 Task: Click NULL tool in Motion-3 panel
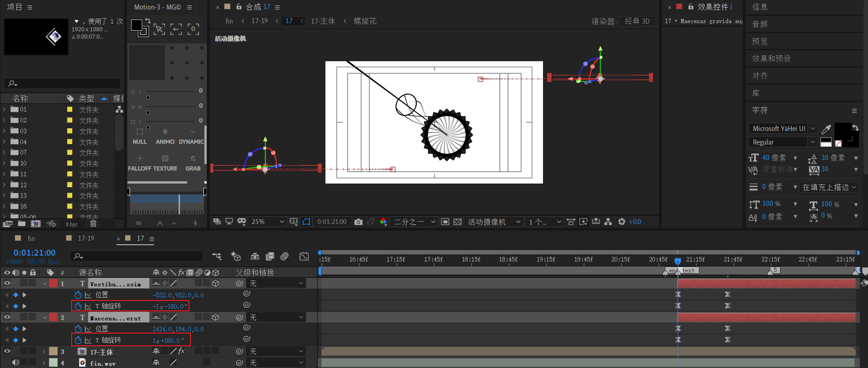click(140, 137)
